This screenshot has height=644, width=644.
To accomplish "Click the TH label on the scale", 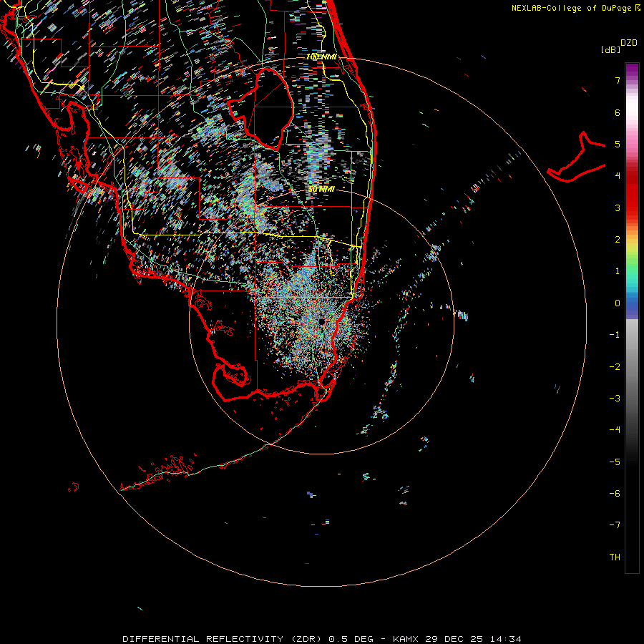I will [x=615, y=557].
